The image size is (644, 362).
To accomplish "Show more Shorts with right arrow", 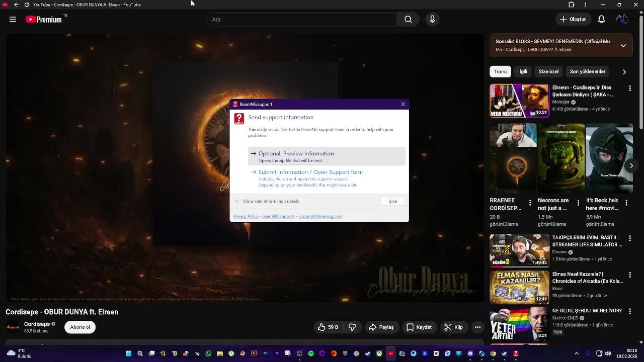I will (631, 165).
